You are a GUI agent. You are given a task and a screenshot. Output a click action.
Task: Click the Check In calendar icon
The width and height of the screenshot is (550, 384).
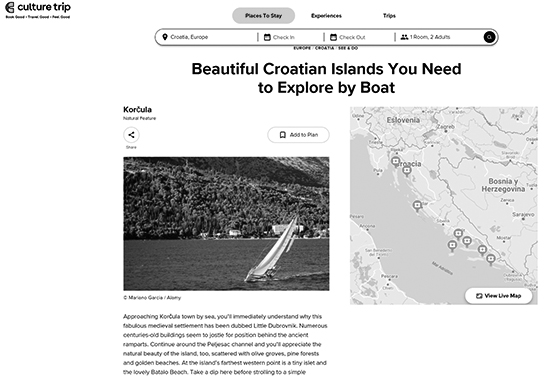tap(267, 37)
